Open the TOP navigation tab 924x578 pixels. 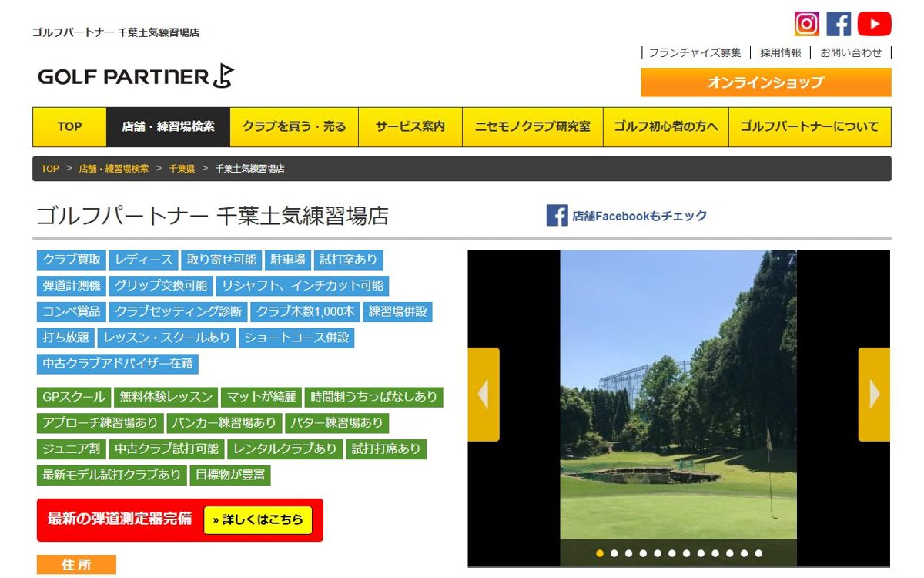point(69,127)
